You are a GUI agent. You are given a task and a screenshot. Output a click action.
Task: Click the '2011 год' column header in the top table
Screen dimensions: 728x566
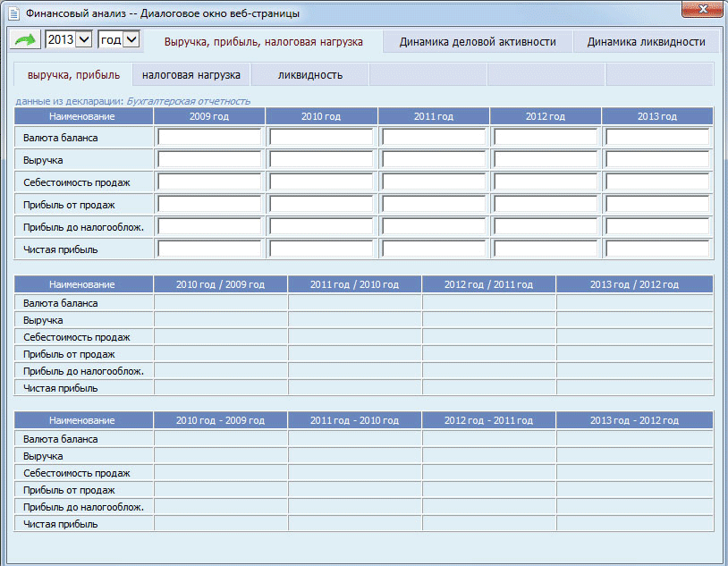tap(434, 116)
